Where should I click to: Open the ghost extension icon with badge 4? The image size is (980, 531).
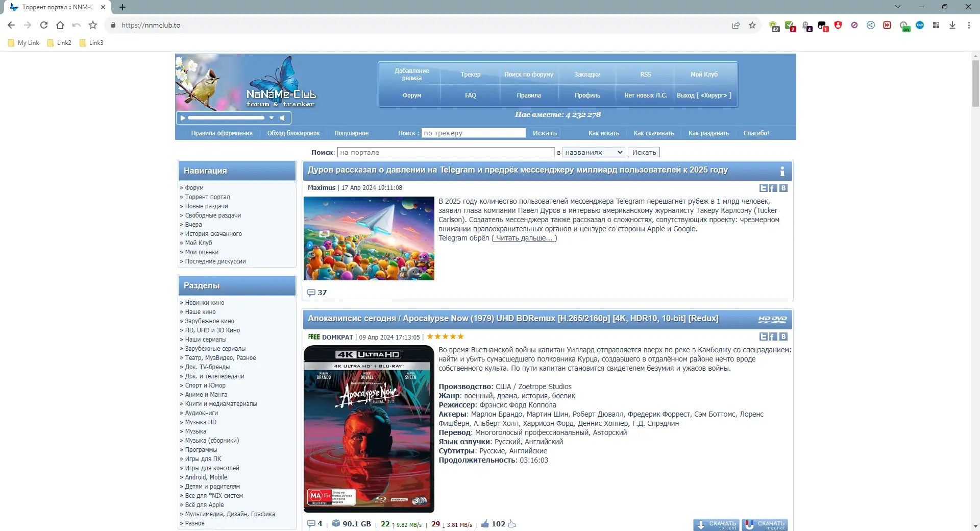[x=806, y=26]
